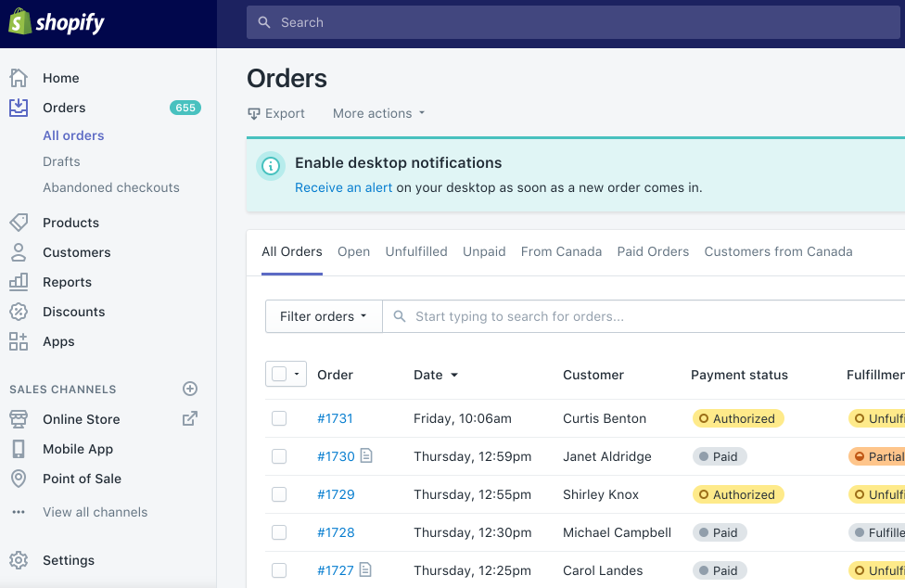905x588 pixels.
Task: Expand the Filter orders dropdown
Action: [x=323, y=316]
